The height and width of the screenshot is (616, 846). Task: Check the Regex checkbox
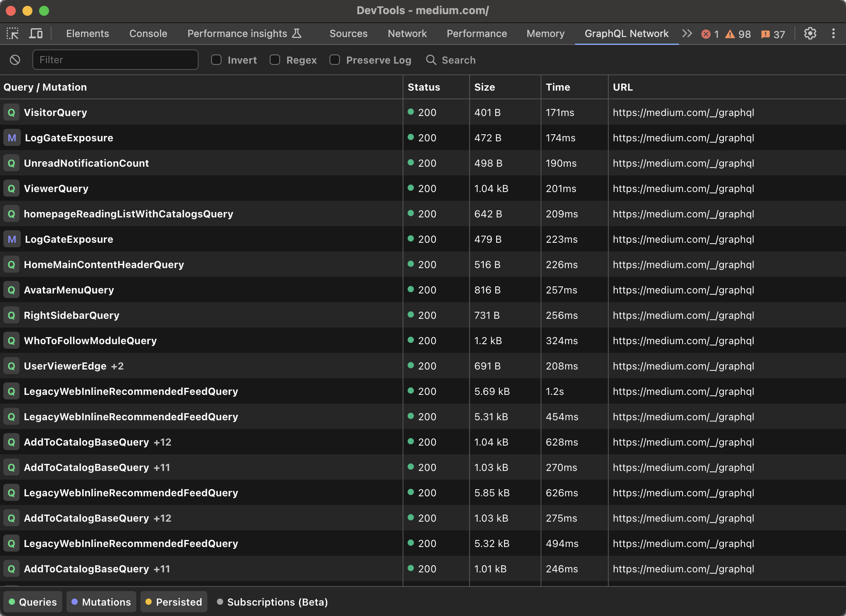tap(275, 60)
